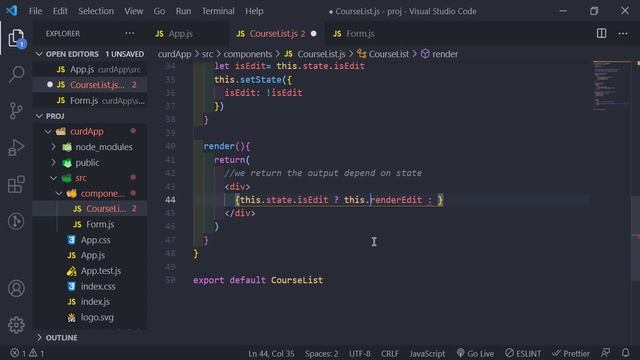Image resolution: width=640 pixels, height=360 pixels.
Task: Click the code minimap preview
Action: 611,86
